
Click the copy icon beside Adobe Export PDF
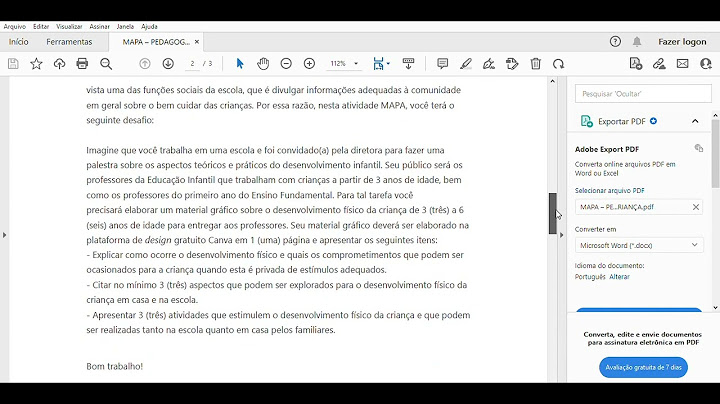699,148
